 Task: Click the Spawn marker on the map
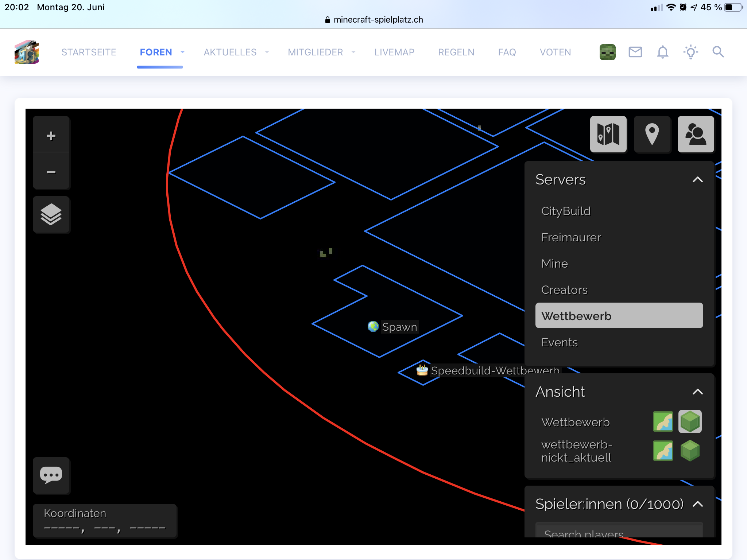(x=373, y=326)
